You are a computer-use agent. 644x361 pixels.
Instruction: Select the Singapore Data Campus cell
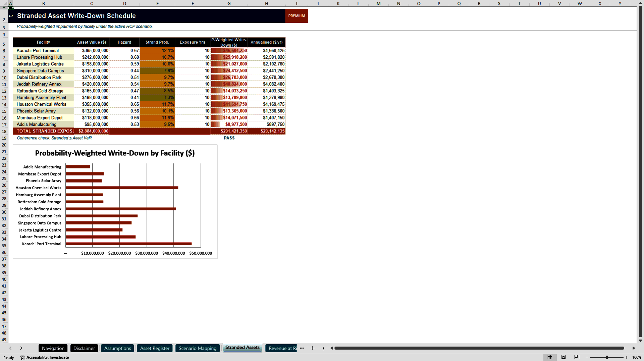(x=43, y=71)
